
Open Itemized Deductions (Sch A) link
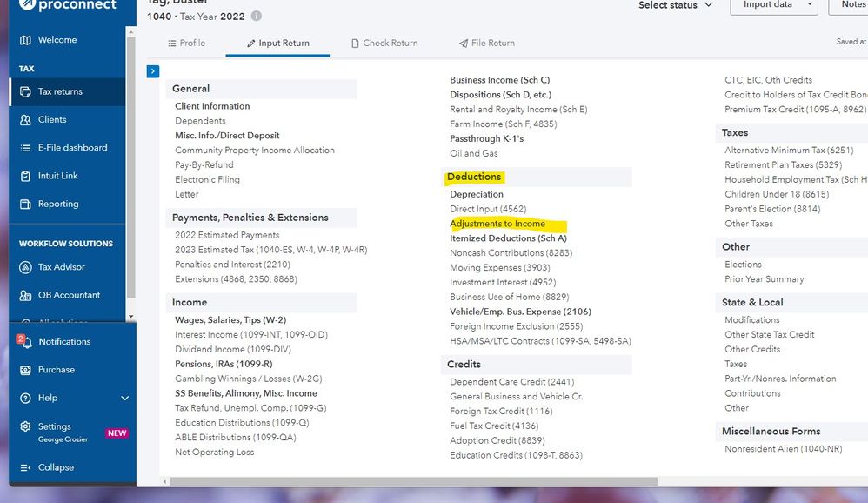tap(508, 238)
